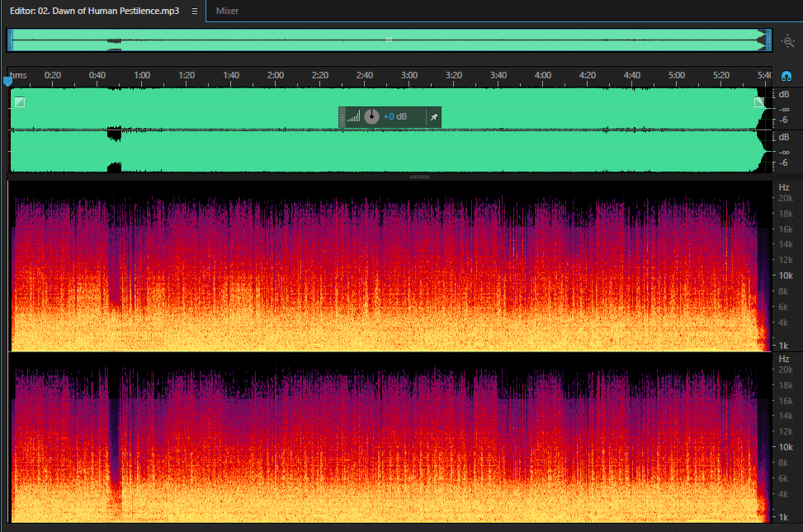Image resolution: width=803 pixels, height=532 pixels.
Task: Click the 4:20 mark on the ruler
Action: [x=588, y=75]
